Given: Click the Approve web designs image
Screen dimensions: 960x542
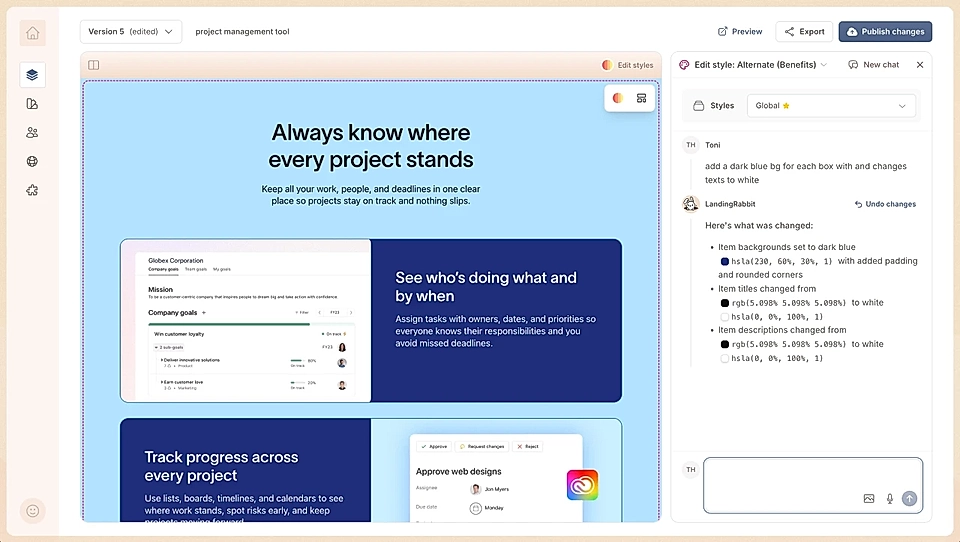Looking at the screenshot, I should click(496, 470).
